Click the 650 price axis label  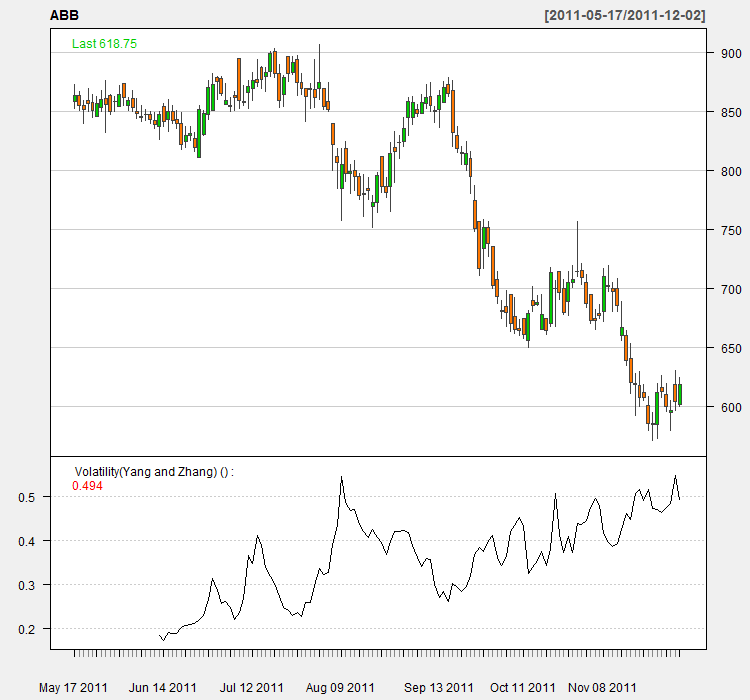click(x=731, y=348)
